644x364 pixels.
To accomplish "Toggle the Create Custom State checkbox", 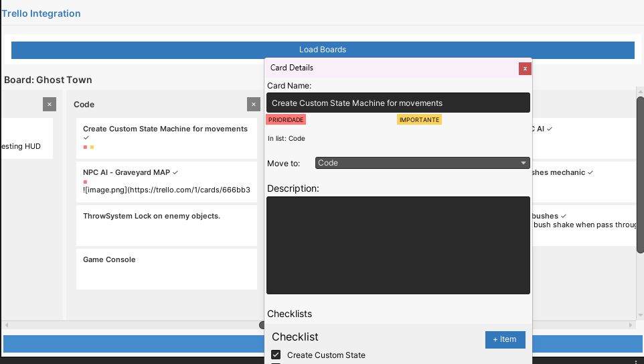I will click(x=276, y=355).
